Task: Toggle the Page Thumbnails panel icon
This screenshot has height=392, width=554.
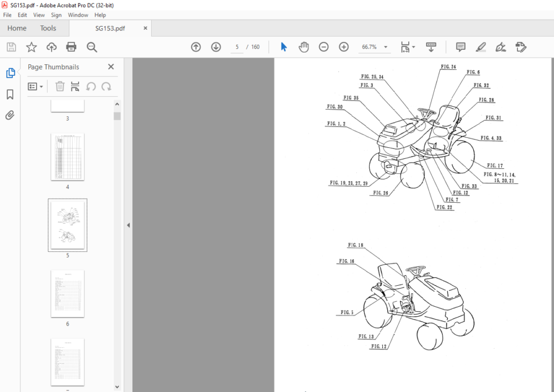Action: click(x=10, y=73)
